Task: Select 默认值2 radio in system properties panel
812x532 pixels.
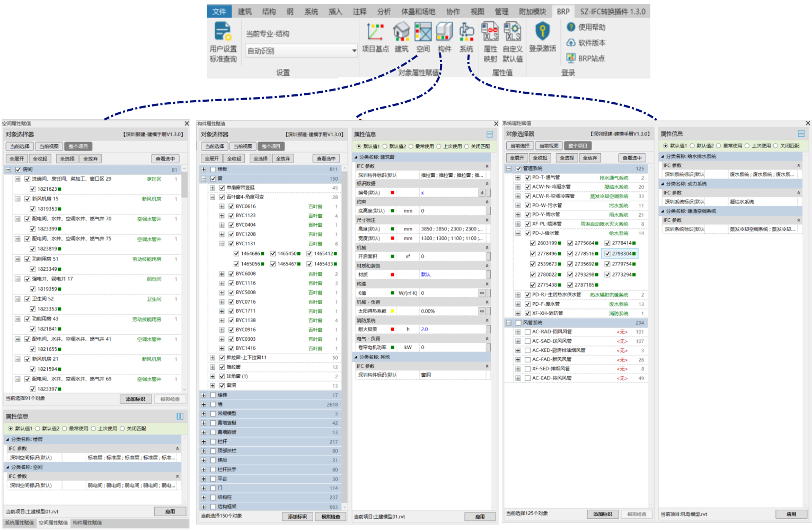Action: click(x=692, y=146)
